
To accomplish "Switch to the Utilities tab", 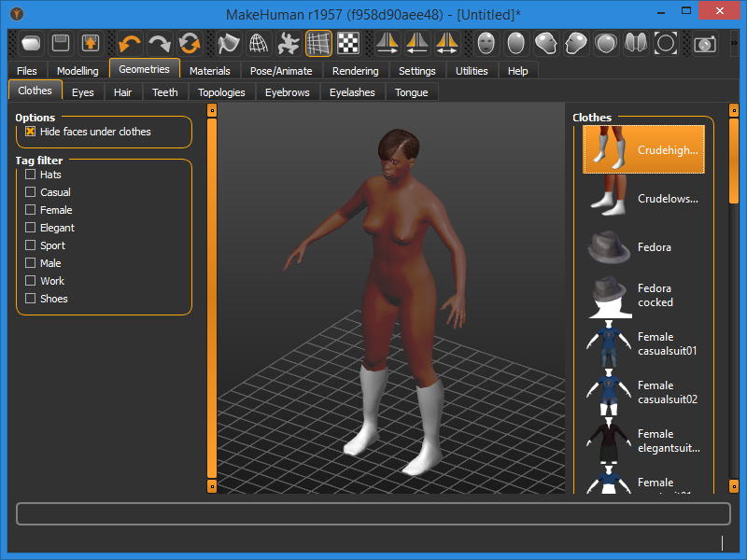I will tap(472, 71).
